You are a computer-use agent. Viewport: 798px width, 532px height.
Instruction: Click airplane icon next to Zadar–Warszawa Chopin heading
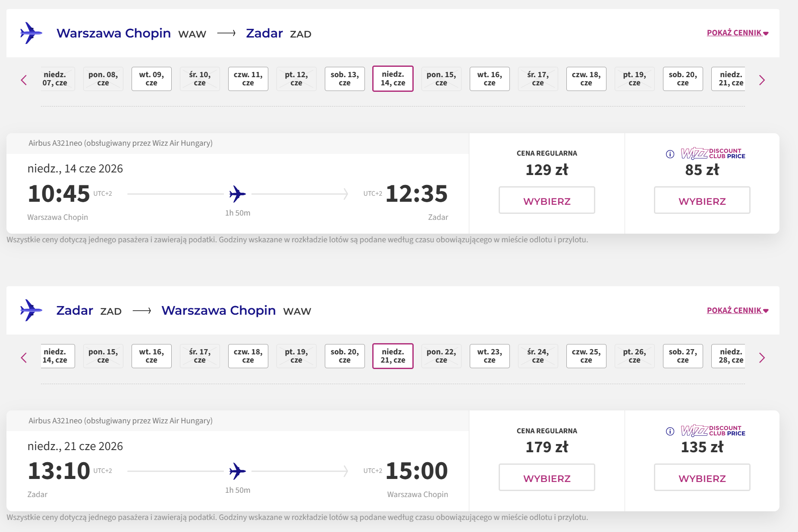click(31, 310)
